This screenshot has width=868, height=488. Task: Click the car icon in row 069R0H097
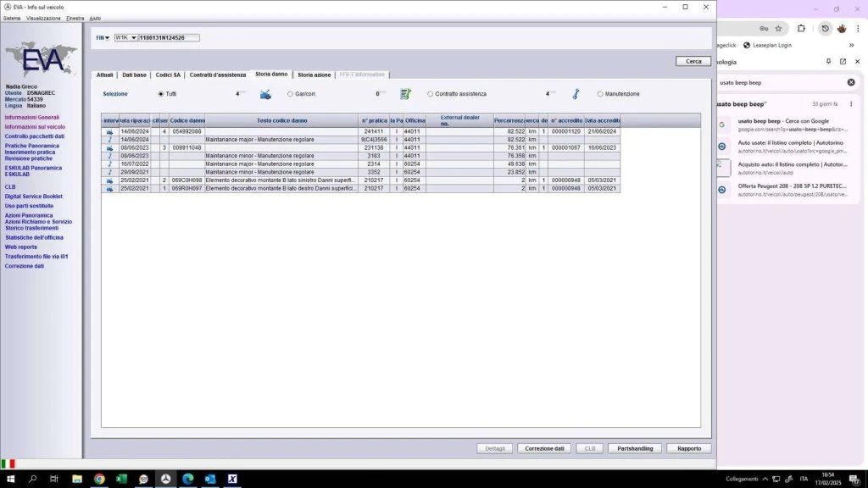pyautogui.click(x=109, y=189)
